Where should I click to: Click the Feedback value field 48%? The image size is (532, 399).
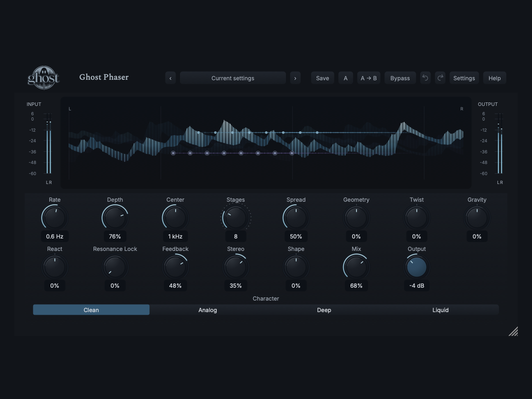pyautogui.click(x=175, y=286)
